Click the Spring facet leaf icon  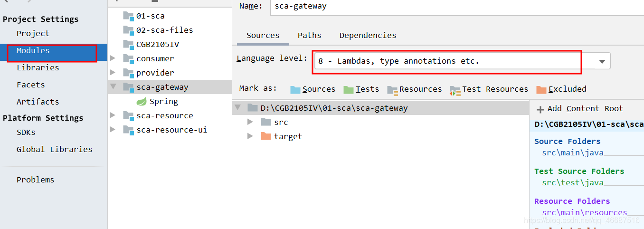click(x=142, y=101)
